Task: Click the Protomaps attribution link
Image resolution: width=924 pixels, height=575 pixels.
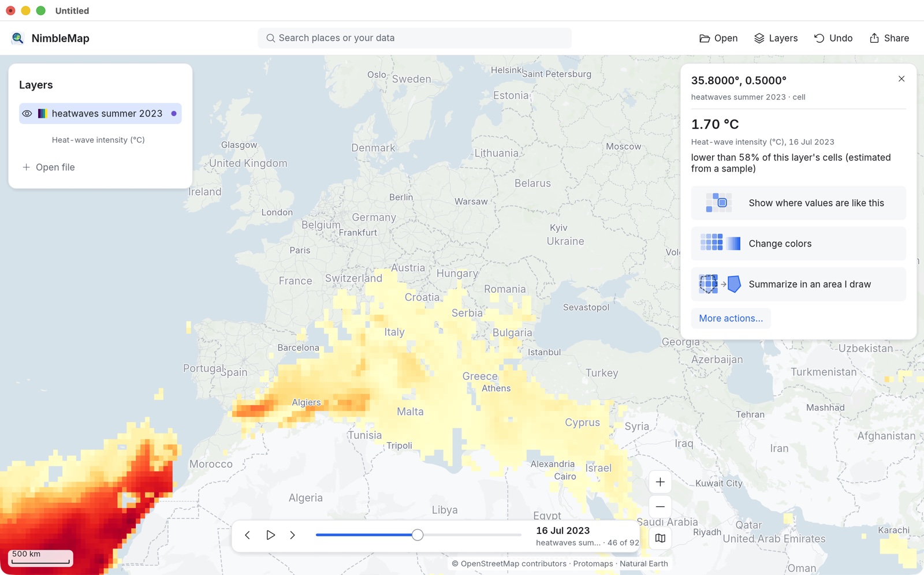Action: 593,564
